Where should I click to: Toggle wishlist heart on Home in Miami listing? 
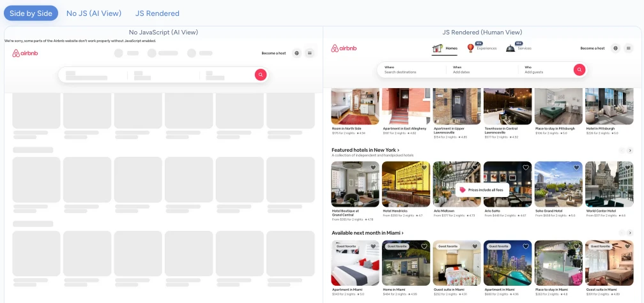coord(424,246)
